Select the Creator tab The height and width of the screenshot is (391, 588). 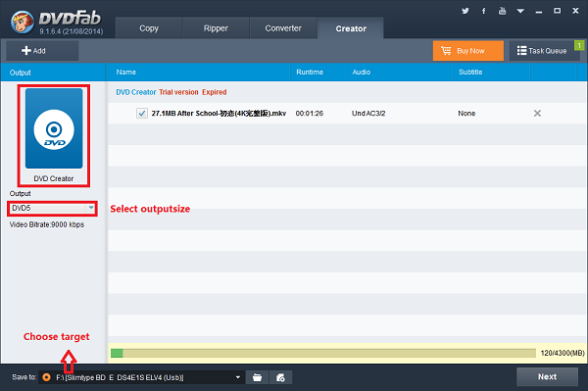(x=351, y=28)
